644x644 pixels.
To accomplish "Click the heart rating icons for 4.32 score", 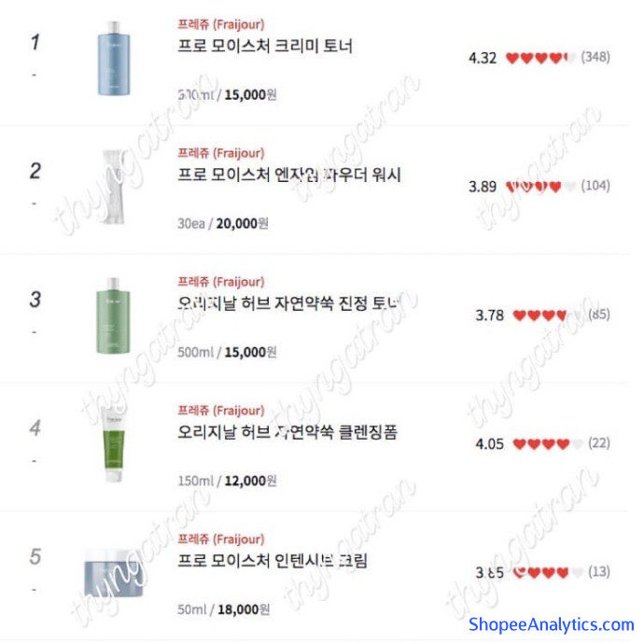I will tap(539, 58).
